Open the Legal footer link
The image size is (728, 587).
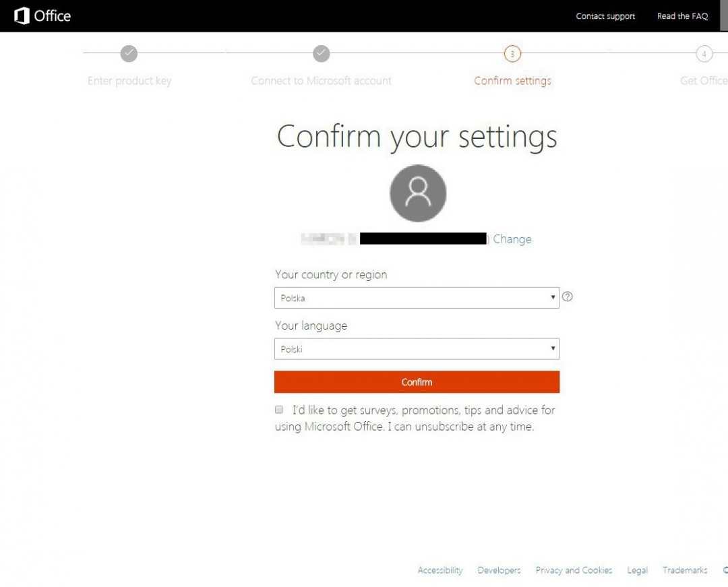pos(637,570)
